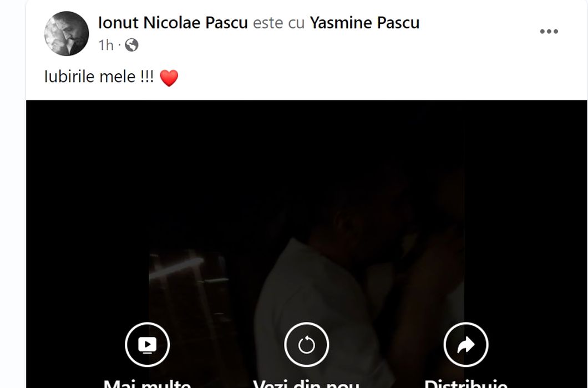The image size is (588, 388).
Task: Open the post options three-dot menu
Action: 549,32
